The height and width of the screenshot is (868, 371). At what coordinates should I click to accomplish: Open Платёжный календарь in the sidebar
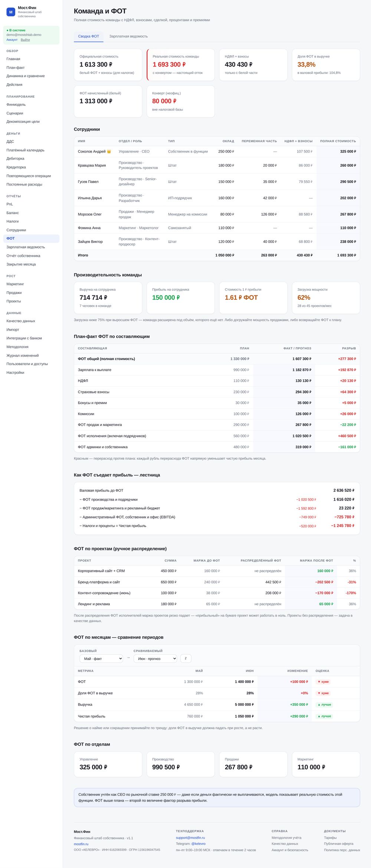pos(25,150)
